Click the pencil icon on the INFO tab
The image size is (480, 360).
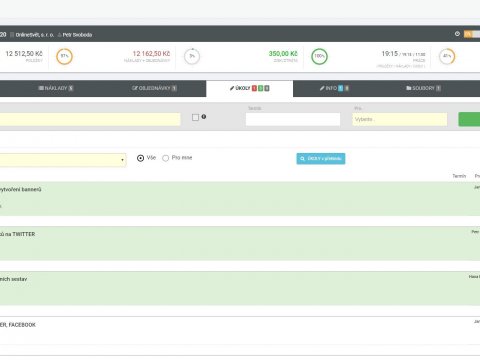pos(322,88)
